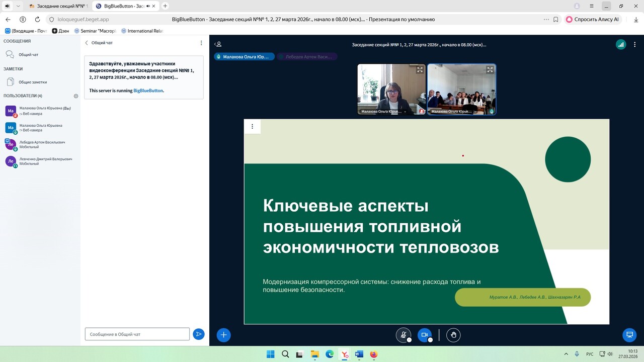Image resolution: width=644 pixels, height=362 pixels.
Task: Click the send message arrow button
Action: 199,334
